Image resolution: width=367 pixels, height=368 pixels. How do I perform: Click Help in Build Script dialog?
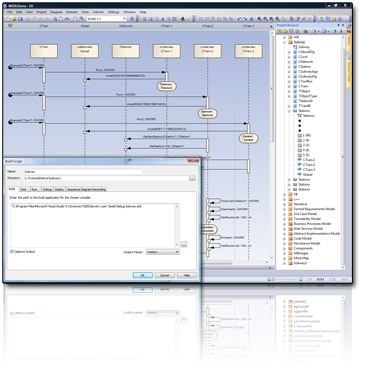pyautogui.click(x=187, y=275)
